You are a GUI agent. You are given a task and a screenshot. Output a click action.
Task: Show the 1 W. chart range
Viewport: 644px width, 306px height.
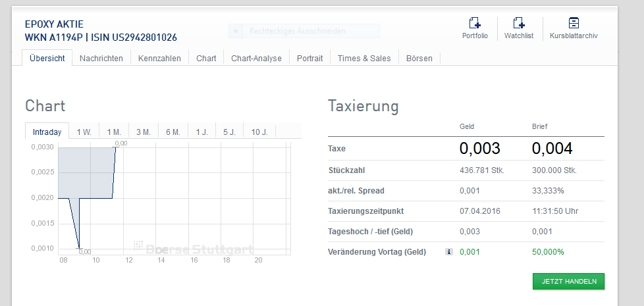[84, 132]
